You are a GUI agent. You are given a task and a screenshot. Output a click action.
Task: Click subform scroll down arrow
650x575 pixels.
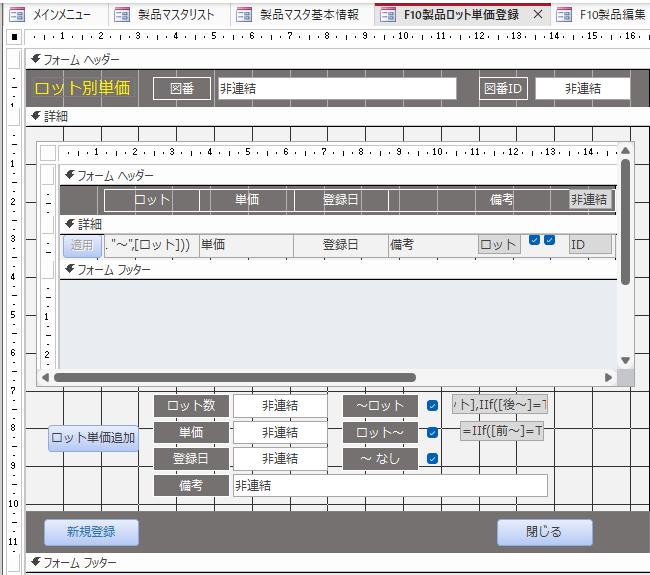pos(626,361)
